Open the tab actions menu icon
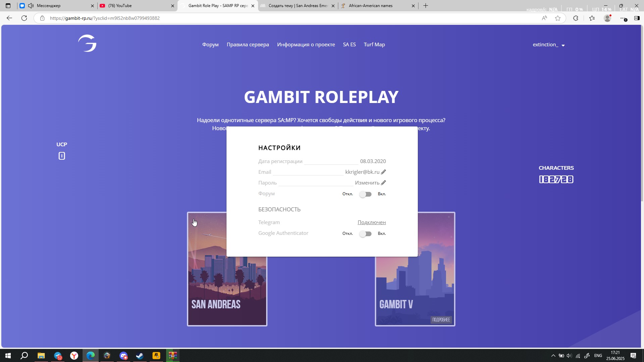Screen dimensions: 644x362 [8, 6]
